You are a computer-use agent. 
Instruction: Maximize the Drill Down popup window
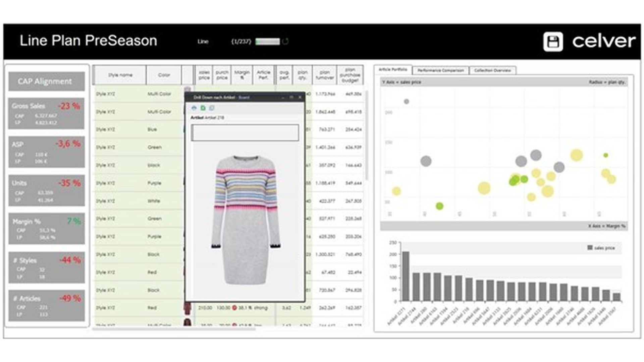point(291,97)
